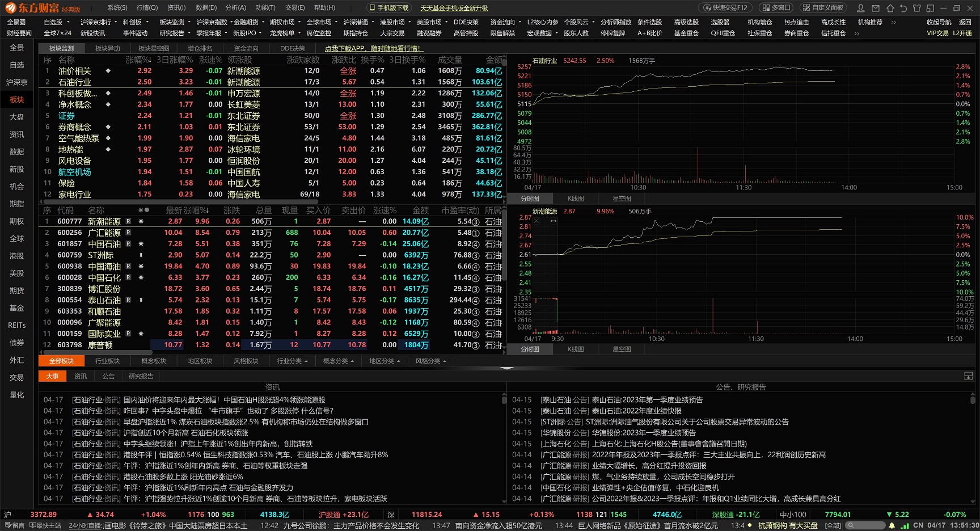980x531 pixels.
Task: Switch to the 板块异动 tab
Action: click(x=107, y=49)
